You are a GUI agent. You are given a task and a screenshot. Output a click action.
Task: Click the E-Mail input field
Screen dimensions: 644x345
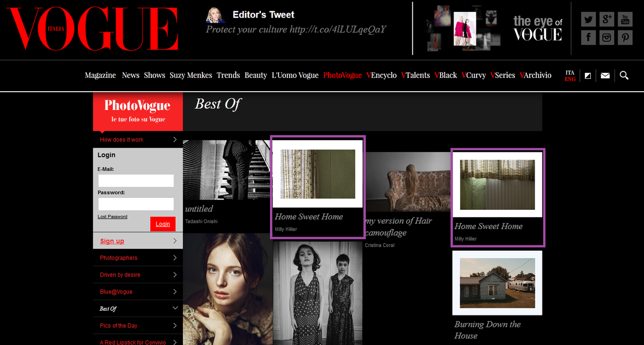tap(136, 181)
